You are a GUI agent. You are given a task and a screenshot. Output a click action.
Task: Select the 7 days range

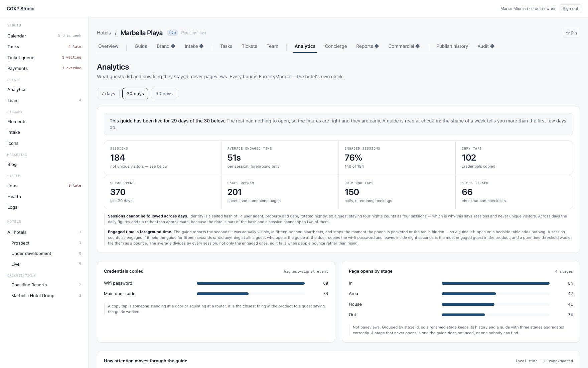point(108,94)
